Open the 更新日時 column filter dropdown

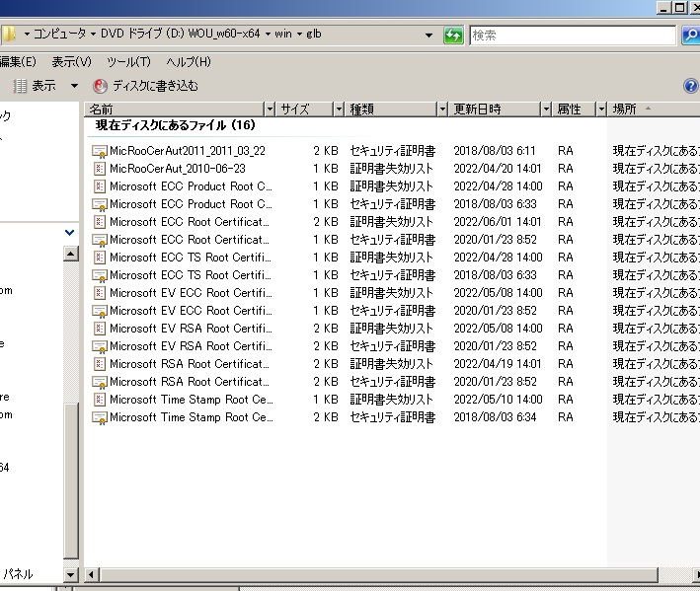point(546,109)
